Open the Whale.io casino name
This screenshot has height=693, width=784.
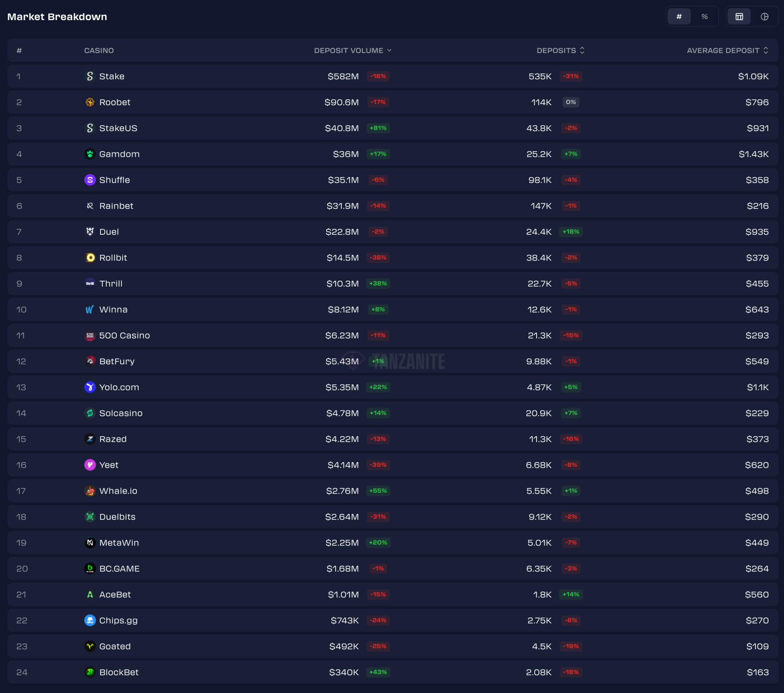[x=118, y=491]
